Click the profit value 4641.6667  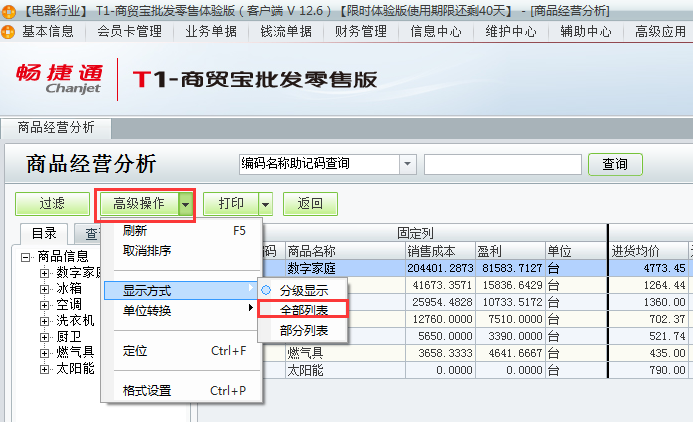[x=510, y=353]
